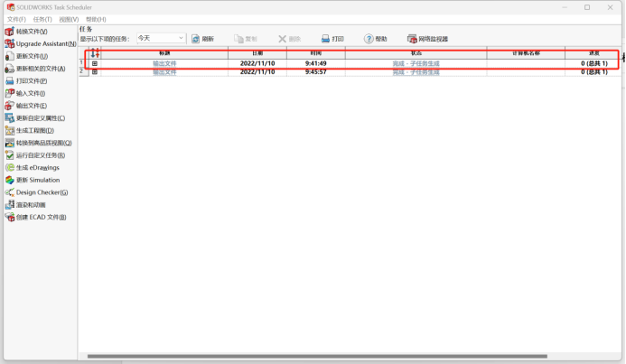Open the 渲染和动画 render and animation task
Viewport: 626px width, 364px height.
click(x=25, y=205)
